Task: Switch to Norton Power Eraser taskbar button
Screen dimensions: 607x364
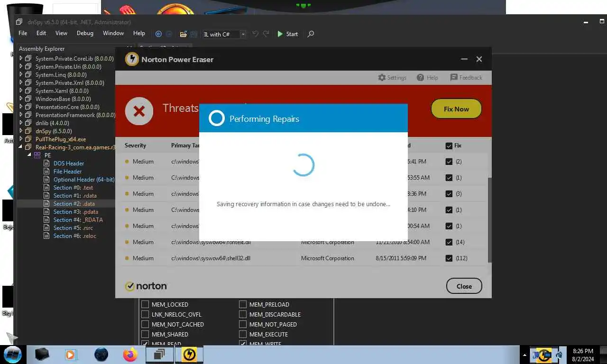Action: [x=189, y=354]
